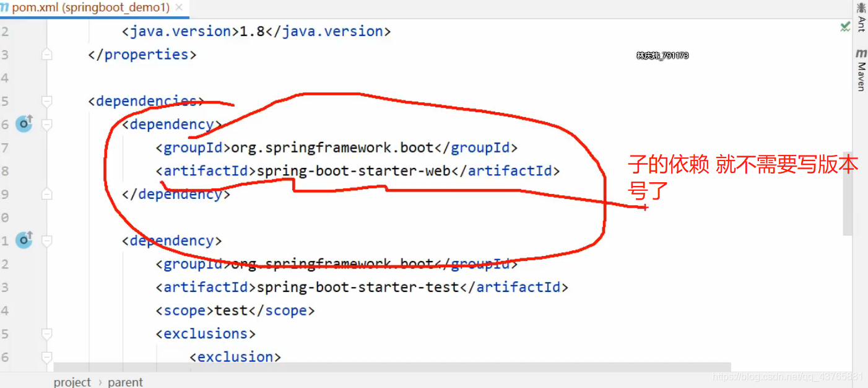Collapse the <exclusion> fold marker
Image resolution: width=868 pixels, height=388 pixels.
[47, 357]
